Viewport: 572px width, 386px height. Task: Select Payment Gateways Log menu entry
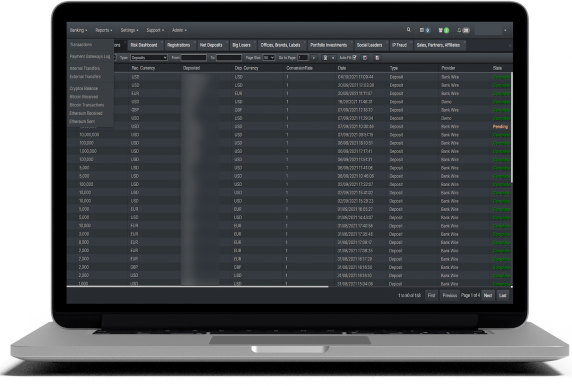[x=90, y=57]
